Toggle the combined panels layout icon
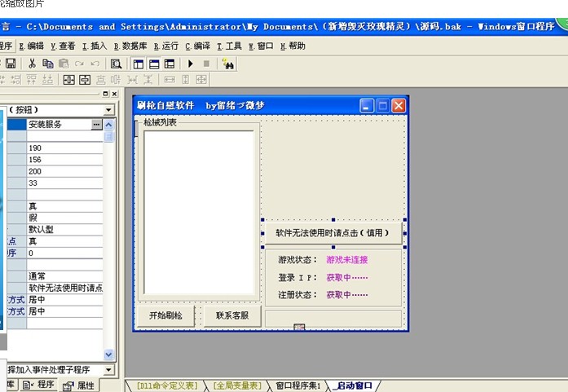 pyautogui.click(x=170, y=64)
